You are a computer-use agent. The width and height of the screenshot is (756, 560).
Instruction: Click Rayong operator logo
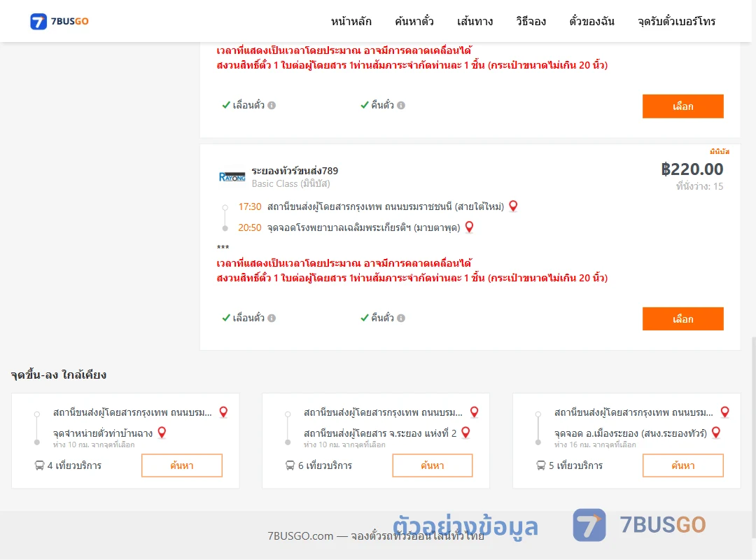(x=232, y=177)
